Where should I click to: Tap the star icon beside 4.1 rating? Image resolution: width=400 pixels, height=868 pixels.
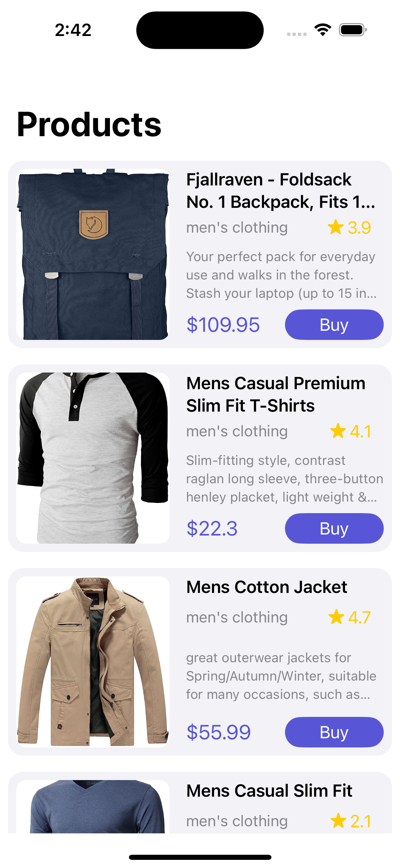pyautogui.click(x=338, y=431)
